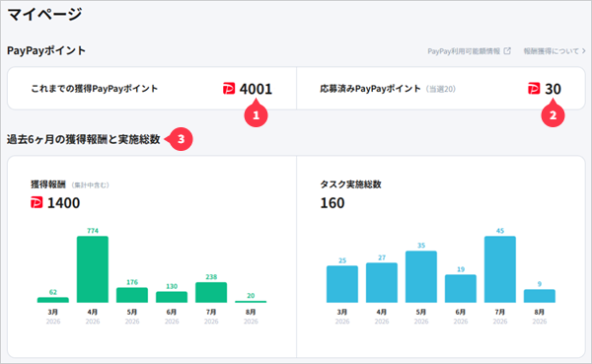Click the blue 4月 bar labeled 27

coord(382,282)
